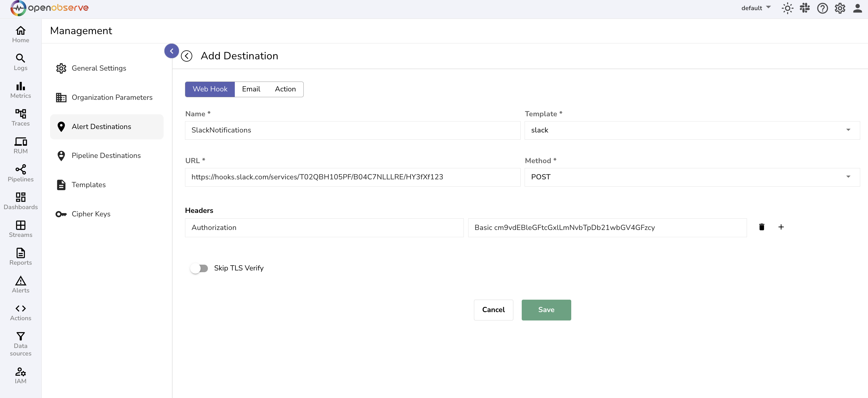Add another header with plus icon

coord(781,227)
